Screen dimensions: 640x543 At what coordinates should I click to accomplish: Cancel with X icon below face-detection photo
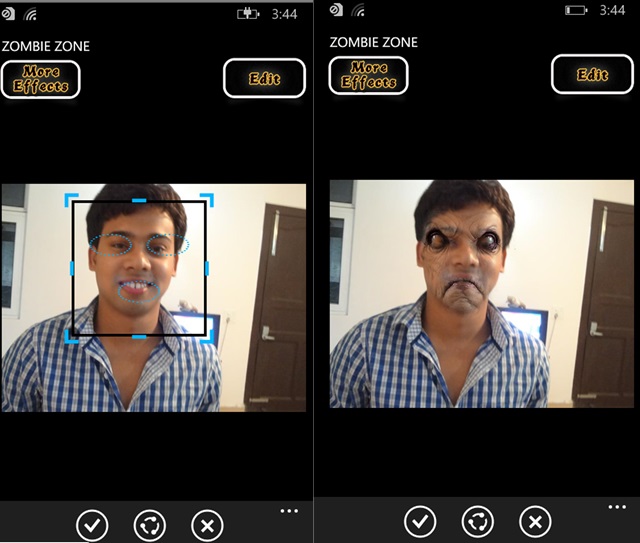(x=207, y=524)
